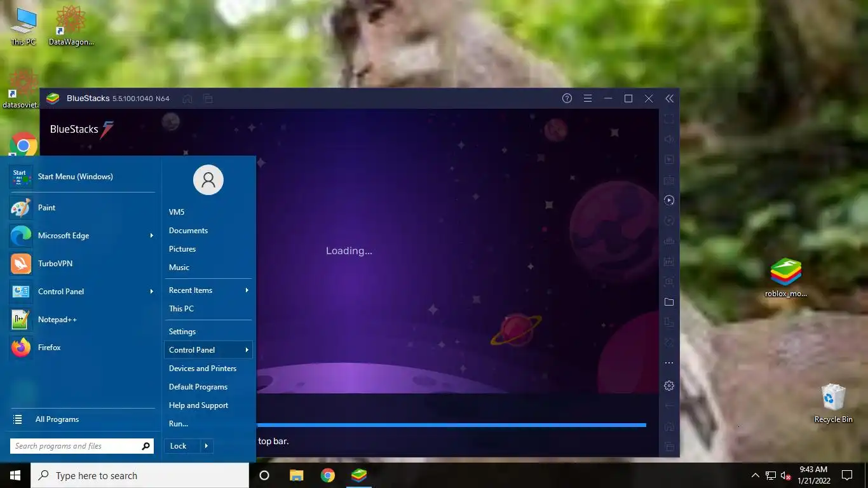Image resolution: width=868 pixels, height=488 pixels.
Task: Select the Recycle Bin desktop icon
Action: (x=833, y=403)
